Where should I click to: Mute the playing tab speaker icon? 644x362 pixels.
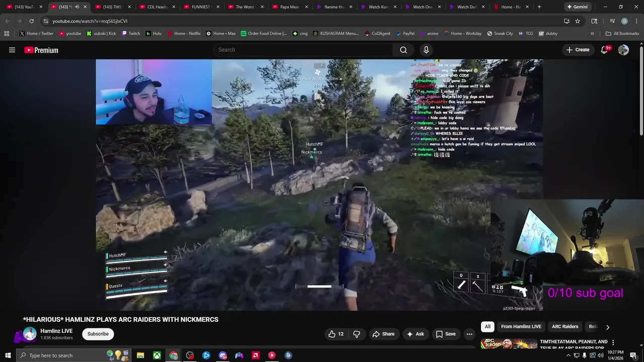pyautogui.click(x=77, y=7)
